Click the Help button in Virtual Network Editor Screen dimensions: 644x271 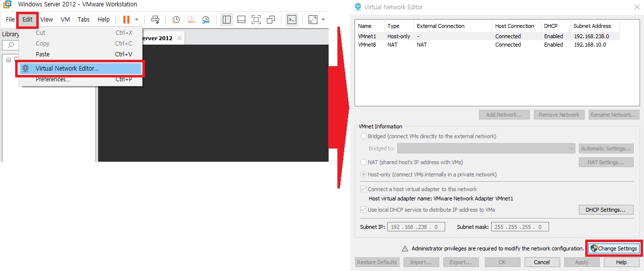click(621, 262)
